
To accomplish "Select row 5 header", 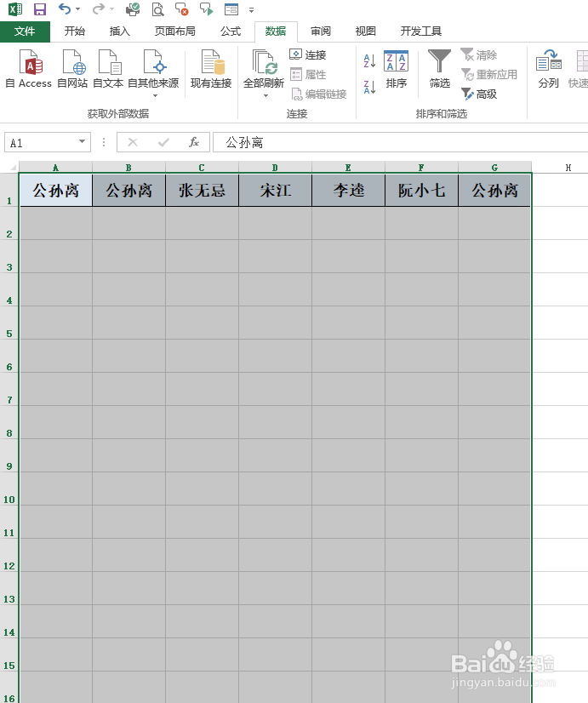I will pyautogui.click(x=9, y=323).
